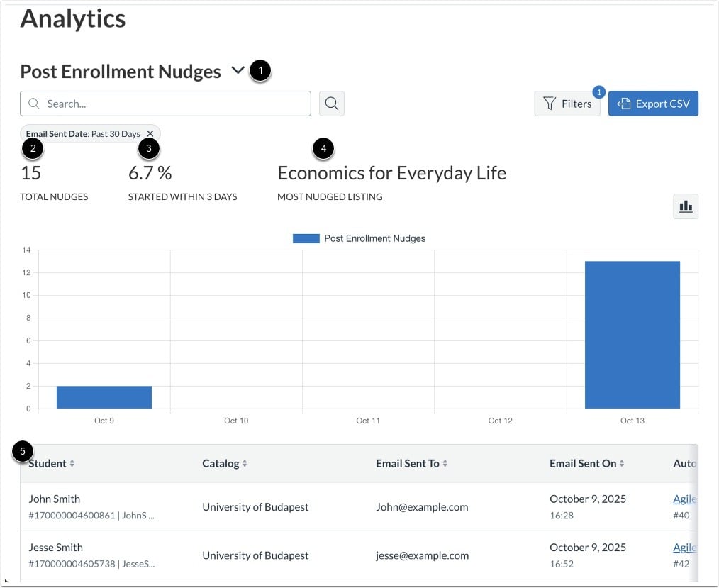
Task: Click the blue '1' badge on the Filters button
Action: pos(599,92)
